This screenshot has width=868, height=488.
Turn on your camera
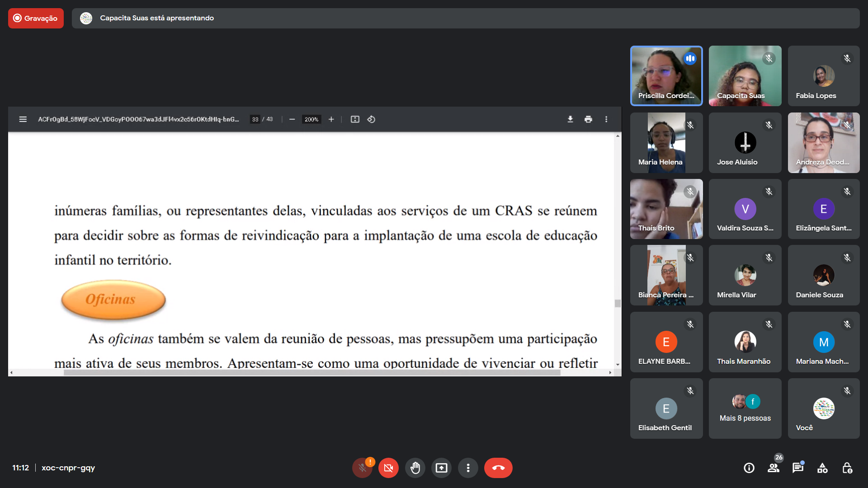coord(388,468)
